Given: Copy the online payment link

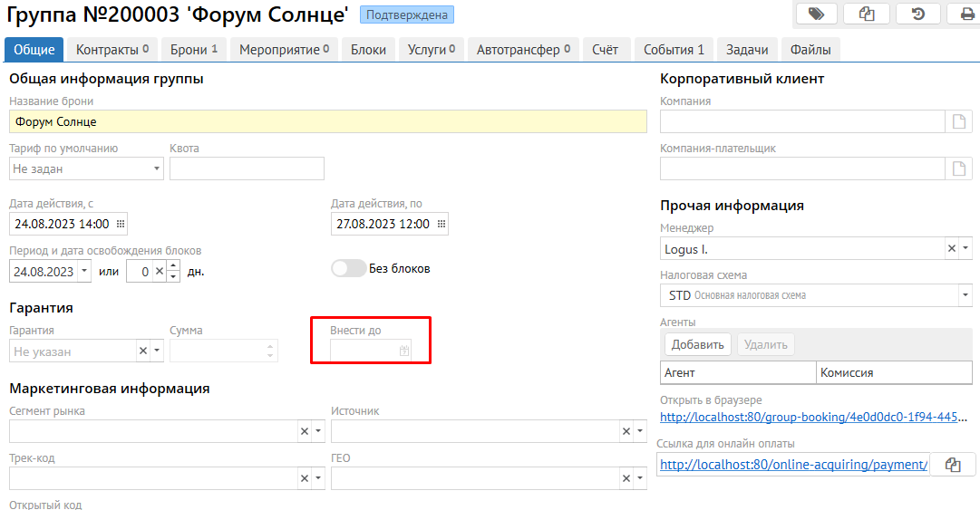Looking at the screenshot, I should point(952,465).
